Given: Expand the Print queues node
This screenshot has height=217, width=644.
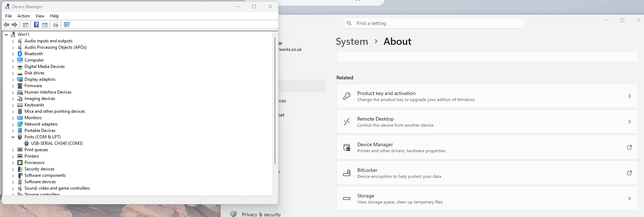Looking at the screenshot, I should 13,150.
